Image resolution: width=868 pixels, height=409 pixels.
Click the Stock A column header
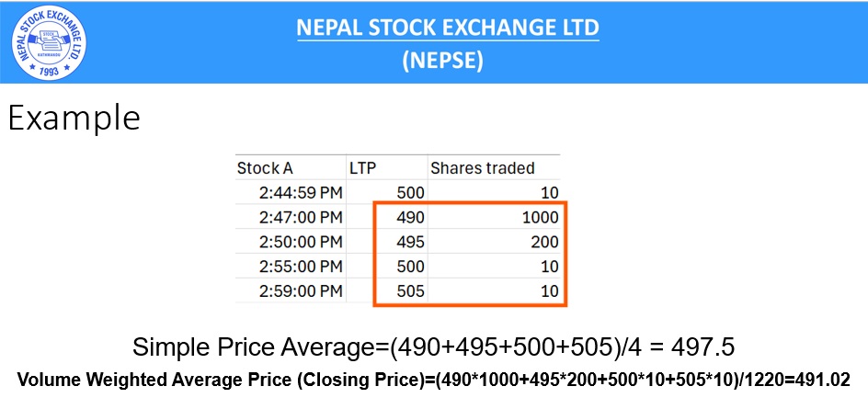click(x=265, y=168)
